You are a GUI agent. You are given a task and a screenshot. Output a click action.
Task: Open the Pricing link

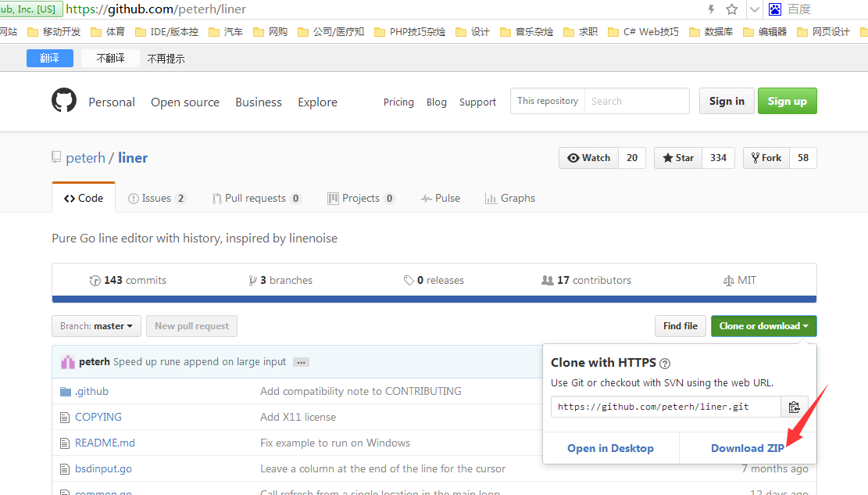coord(398,102)
